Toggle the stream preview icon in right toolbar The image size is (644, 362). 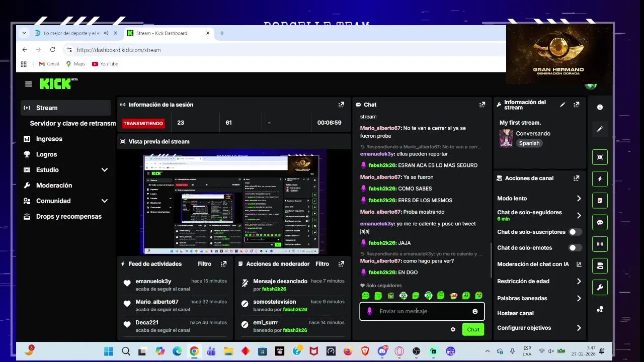click(x=600, y=157)
